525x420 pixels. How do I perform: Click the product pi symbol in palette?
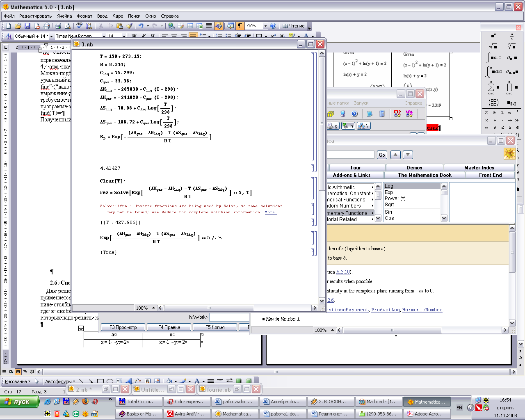click(510, 87)
